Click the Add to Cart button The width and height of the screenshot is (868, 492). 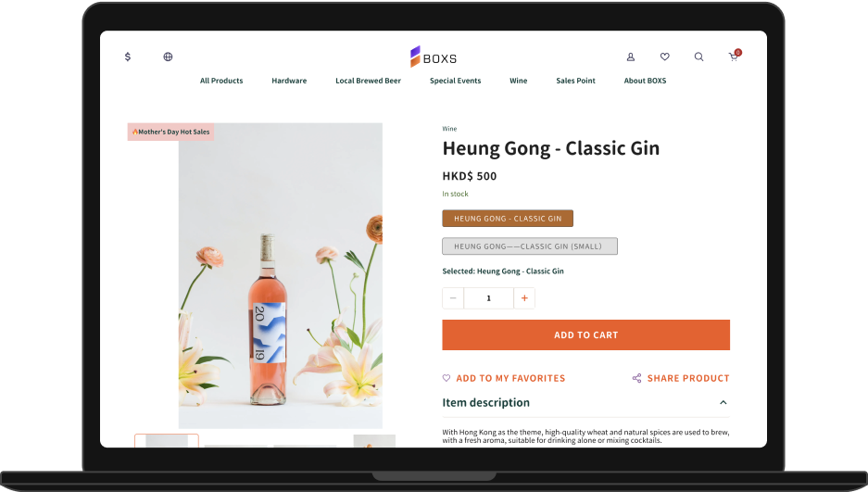point(585,334)
